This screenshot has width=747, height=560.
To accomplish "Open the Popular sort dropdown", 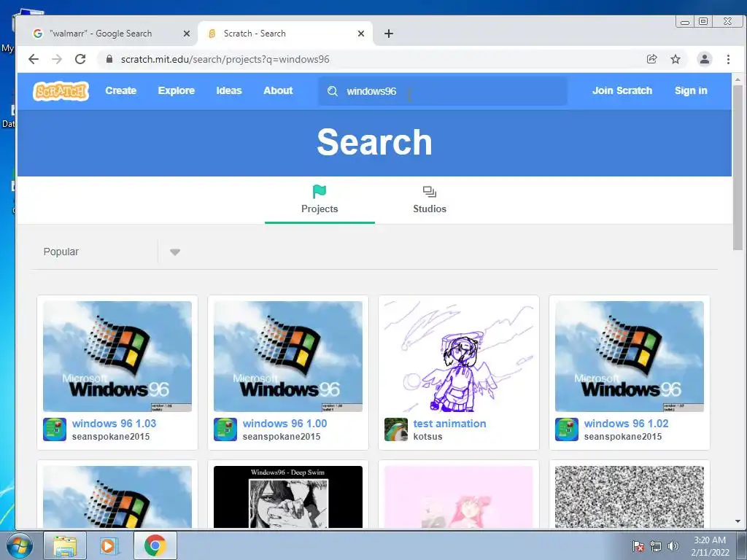I will tap(112, 252).
